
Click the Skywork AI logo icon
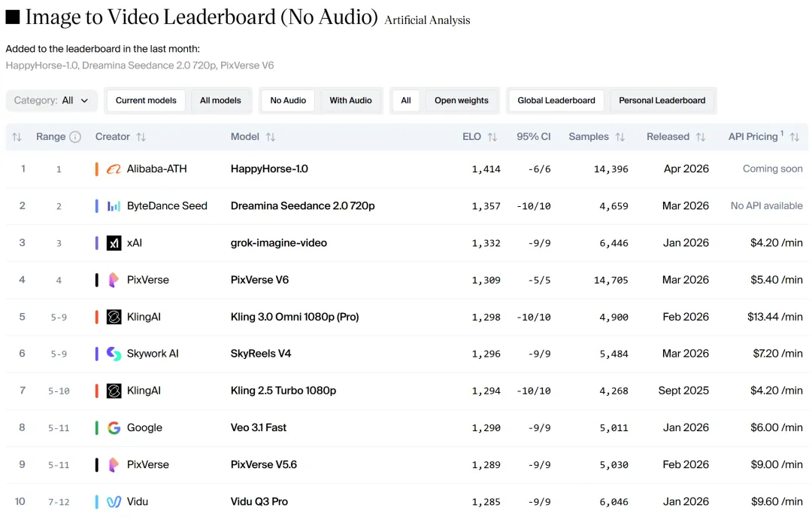click(114, 354)
